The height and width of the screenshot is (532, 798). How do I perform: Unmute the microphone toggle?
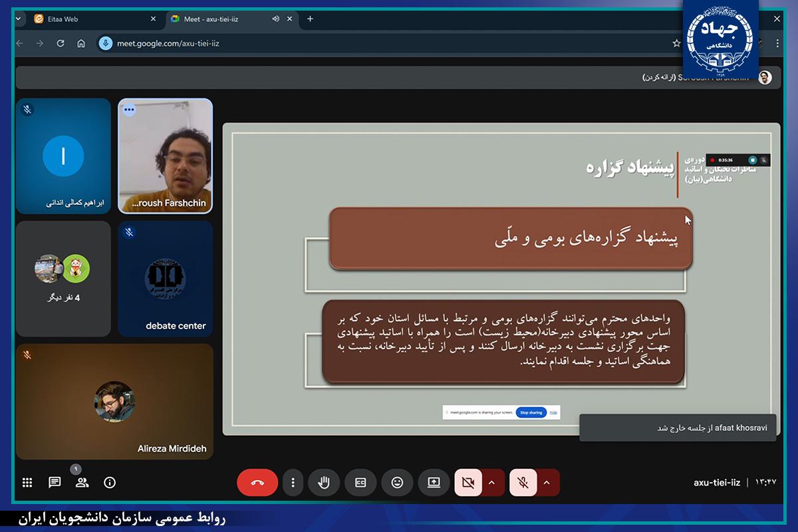click(x=523, y=483)
